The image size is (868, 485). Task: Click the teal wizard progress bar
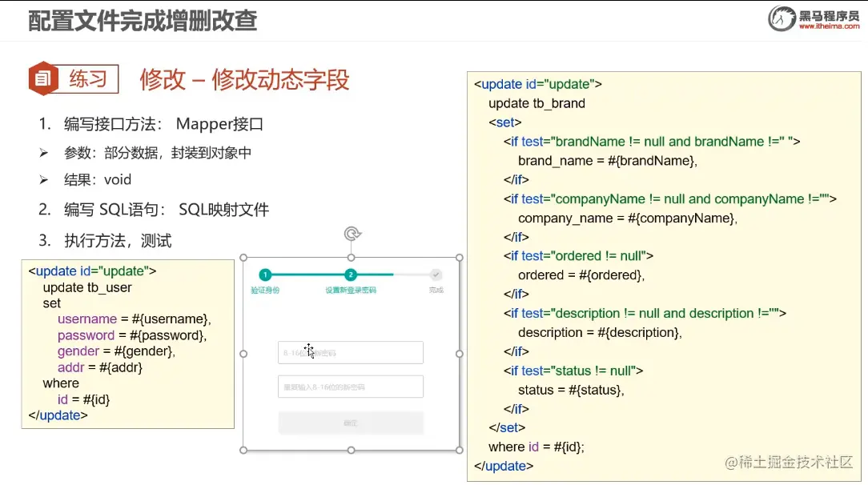308,275
